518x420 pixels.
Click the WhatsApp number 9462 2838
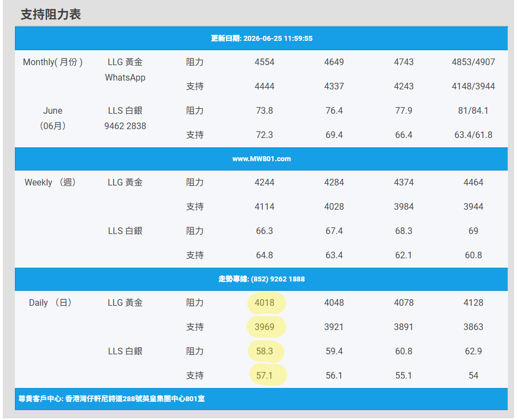[125, 126]
